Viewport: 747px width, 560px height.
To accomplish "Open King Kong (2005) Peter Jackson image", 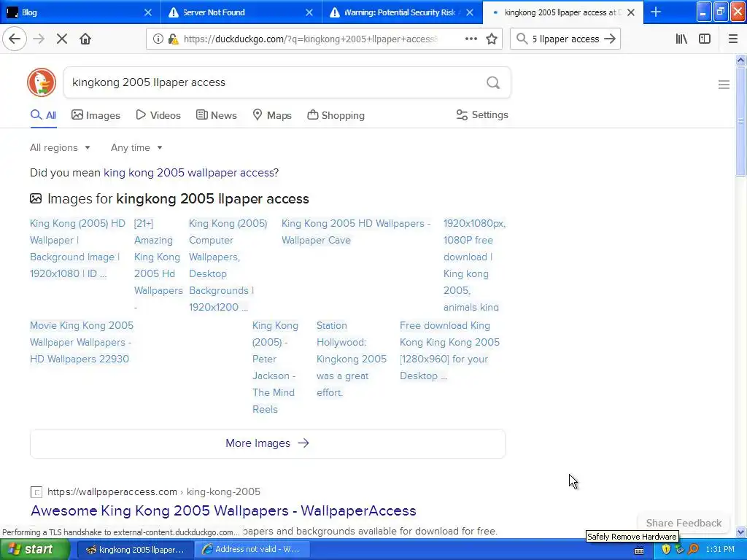I will (x=275, y=367).
